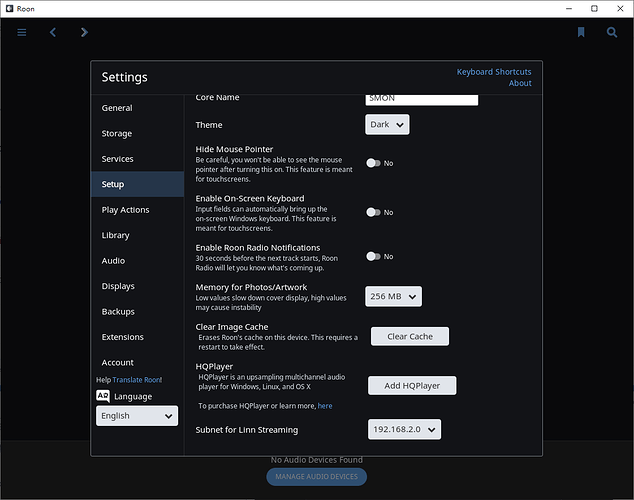Click into the Core Name text field

tap(422, 99)
